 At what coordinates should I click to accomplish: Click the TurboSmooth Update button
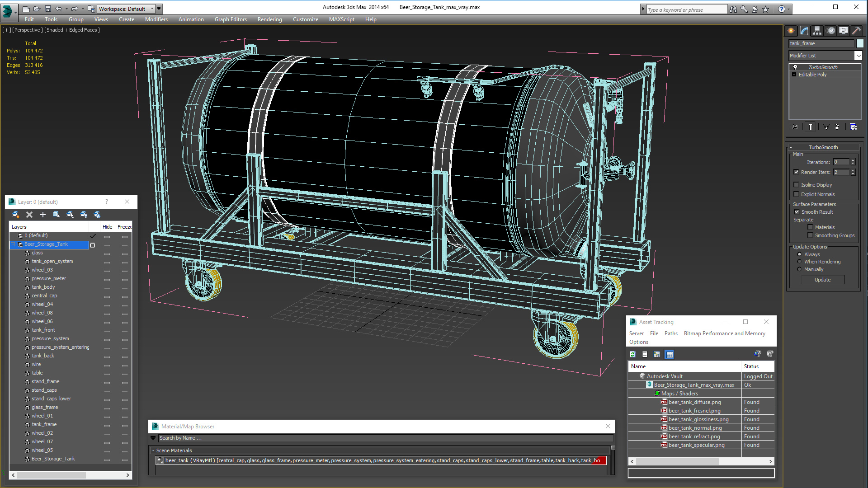[x=822, y=280]
